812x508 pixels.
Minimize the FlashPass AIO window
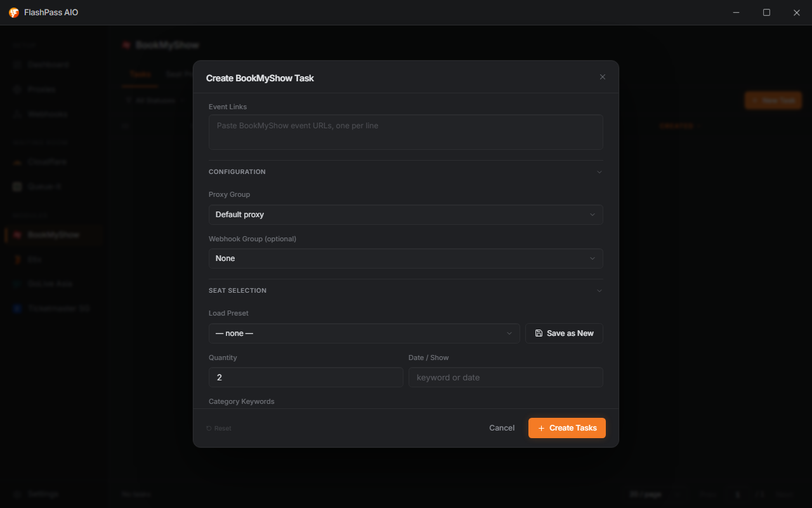(737, 13)
